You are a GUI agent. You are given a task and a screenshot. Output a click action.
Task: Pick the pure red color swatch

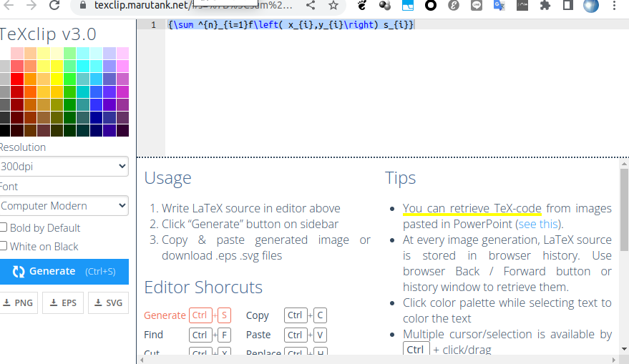17,79
